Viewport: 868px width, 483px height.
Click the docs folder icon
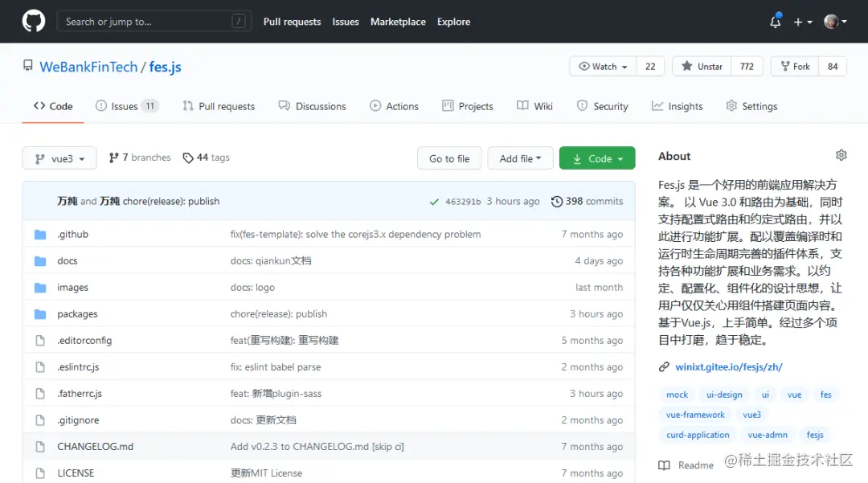(40, 260)
